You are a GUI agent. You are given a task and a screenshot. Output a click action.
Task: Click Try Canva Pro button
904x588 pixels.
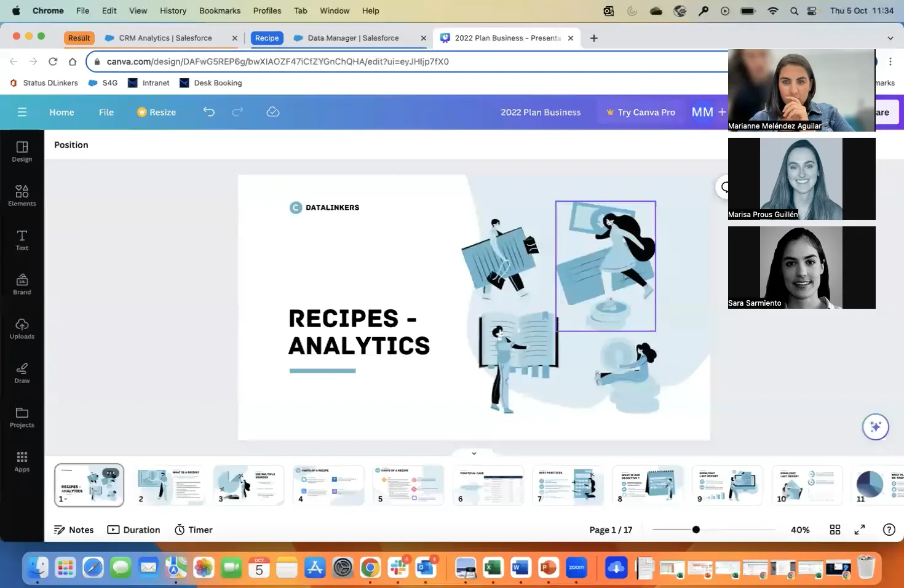click(x=640, y=112)
